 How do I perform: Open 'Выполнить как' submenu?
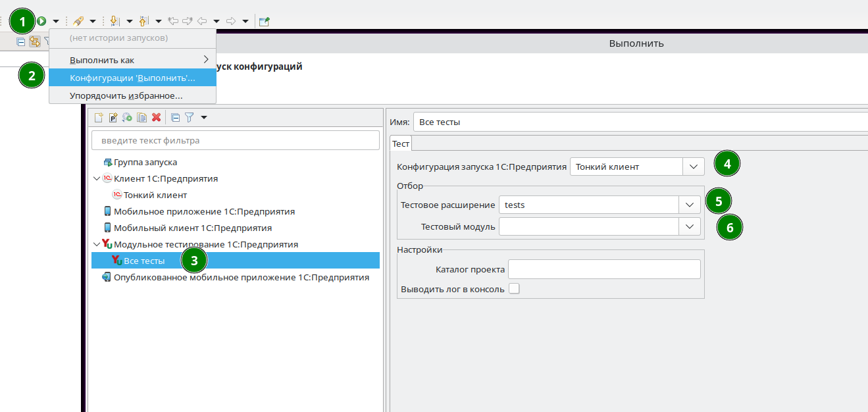tap(132, 60)
